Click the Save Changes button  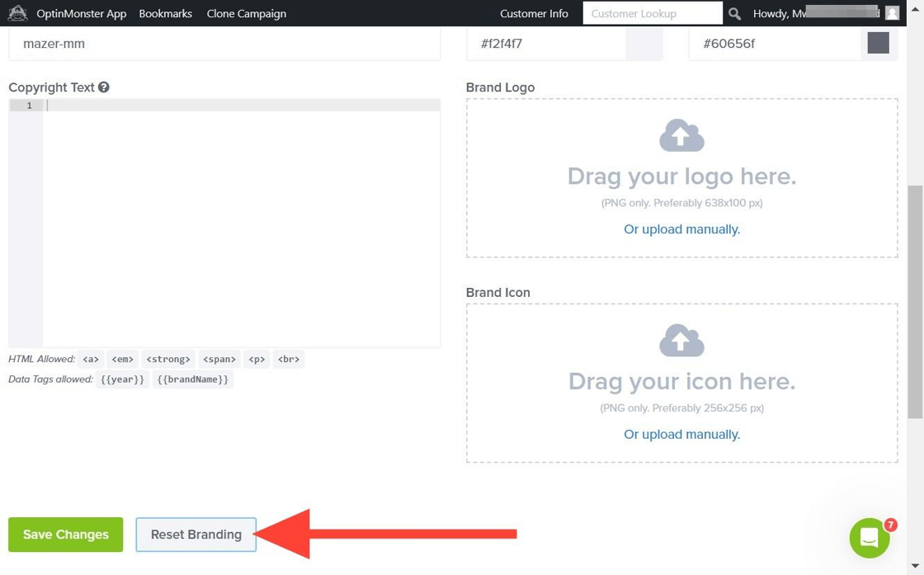66,535
